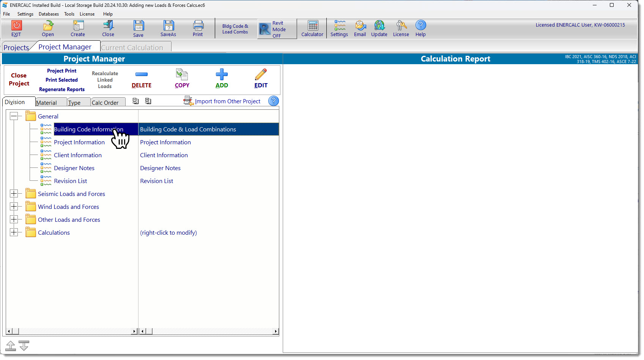Open Project Manager help question mark

(x=273, y=101)
